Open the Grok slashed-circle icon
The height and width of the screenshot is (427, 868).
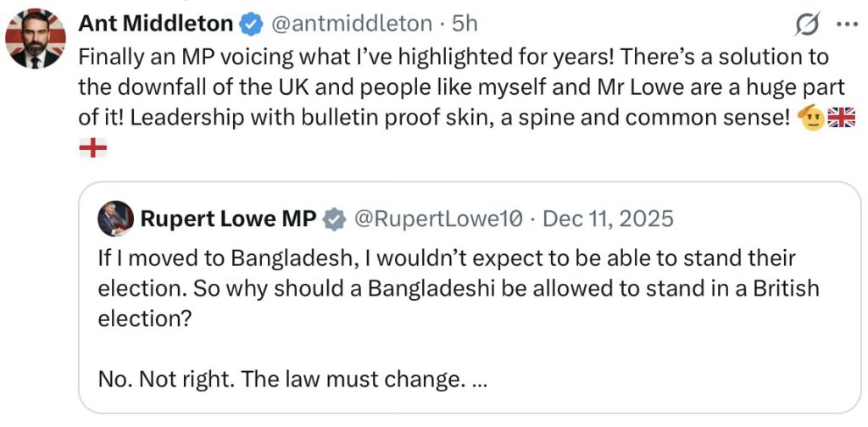click(x=807, y=25)
